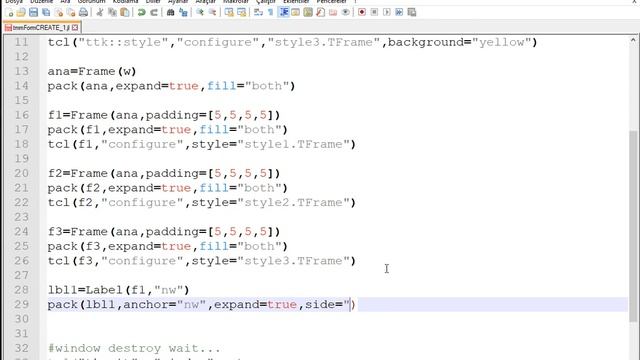Viewport: 640px width, 360px height.
Task: Click the Close All documents icon
Action: click(x=71, y=12)
